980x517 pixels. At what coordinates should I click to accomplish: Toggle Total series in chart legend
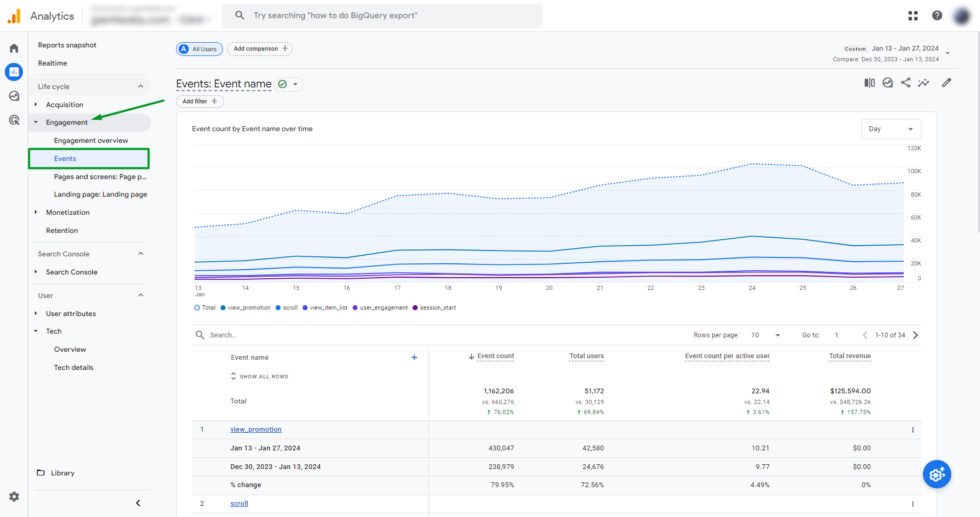tap(205, 308)
